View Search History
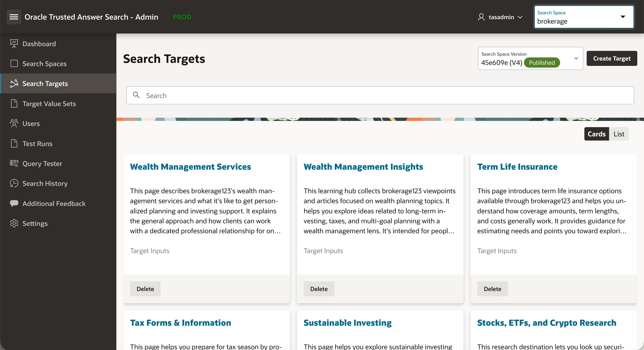644x350 pixels. tap(45, 183)
